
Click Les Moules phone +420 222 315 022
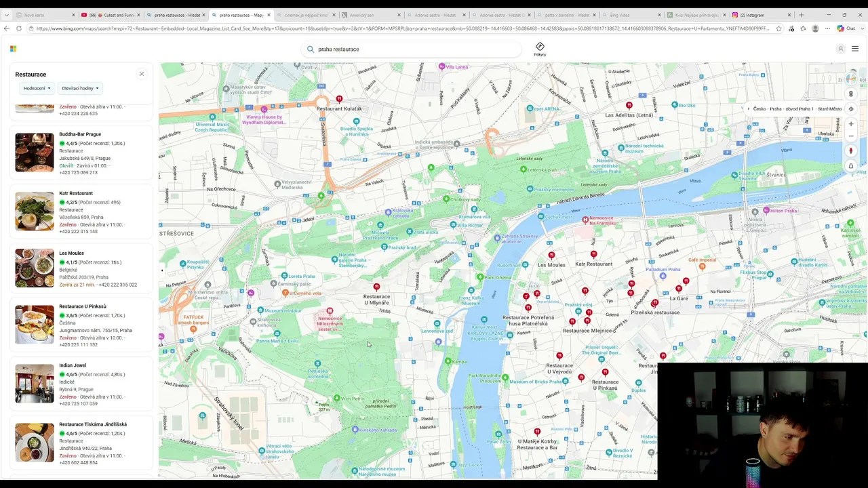click(x=117, y=285)
